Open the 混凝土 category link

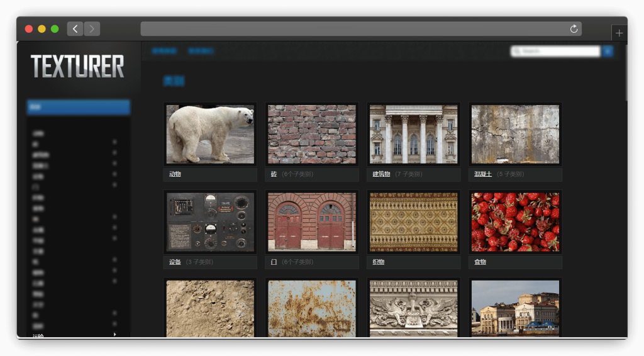click(x=482, y=174)
